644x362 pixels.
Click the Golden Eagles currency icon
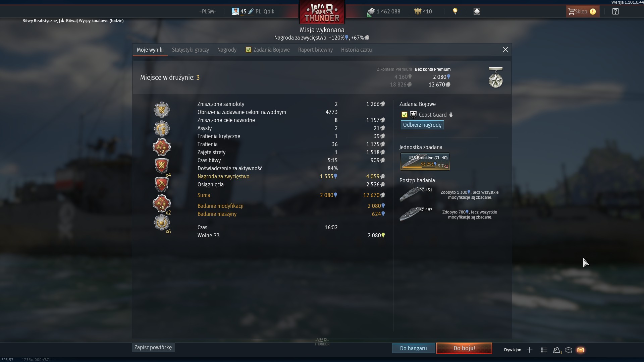[x=418, y=11]
